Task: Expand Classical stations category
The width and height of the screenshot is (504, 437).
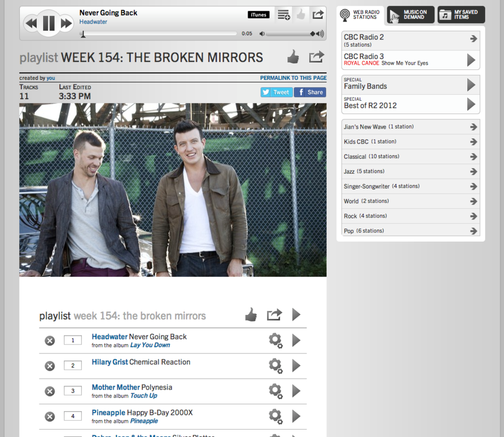Action: pyautogui.click(x=411, y=157)
